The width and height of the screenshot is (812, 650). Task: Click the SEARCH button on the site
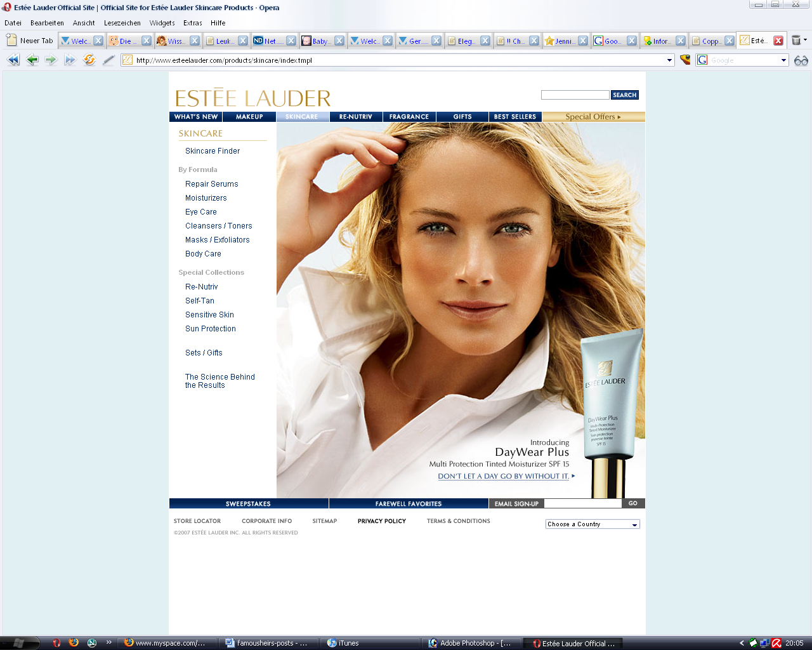624,95
